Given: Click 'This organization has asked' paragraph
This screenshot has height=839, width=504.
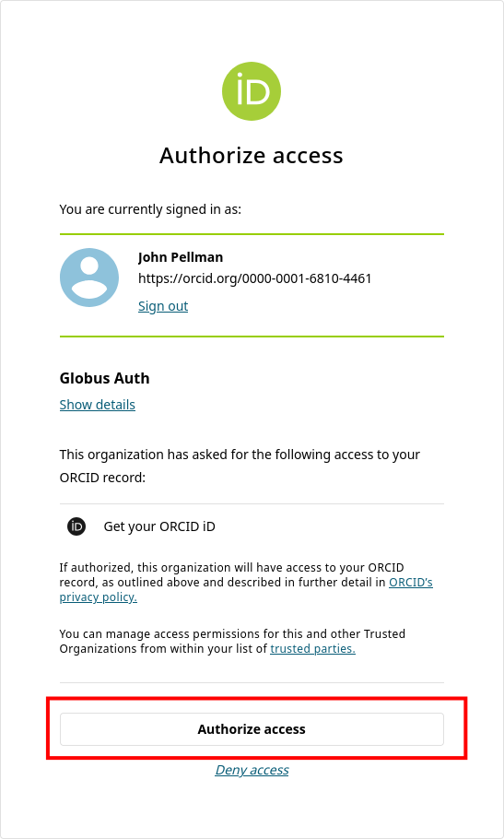Looking at the screenshot, I should pyautogui.click(x=240, y=466).
